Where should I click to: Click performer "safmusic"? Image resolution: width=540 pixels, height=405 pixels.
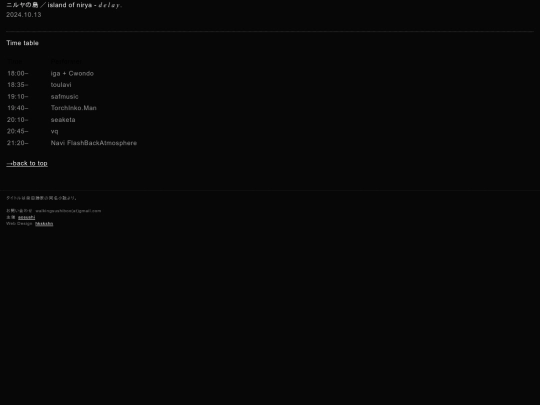pyautogui.click(x=64, y=96)
